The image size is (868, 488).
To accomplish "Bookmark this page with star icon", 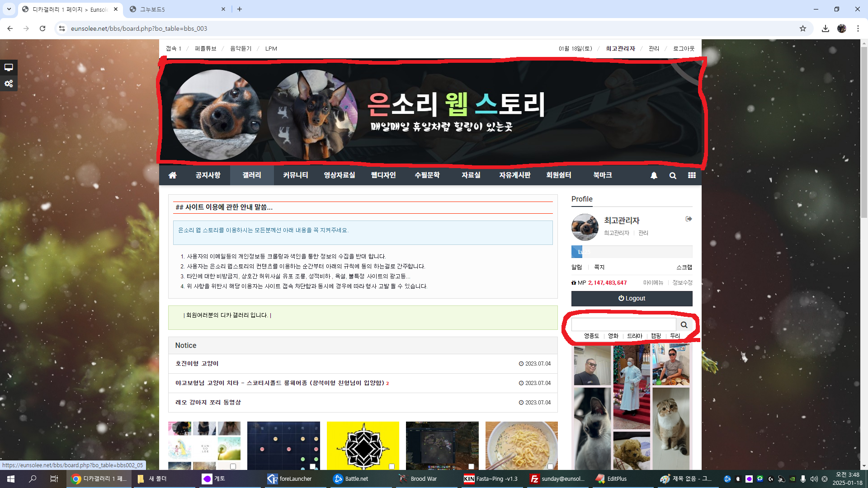I will pos(802,28).
